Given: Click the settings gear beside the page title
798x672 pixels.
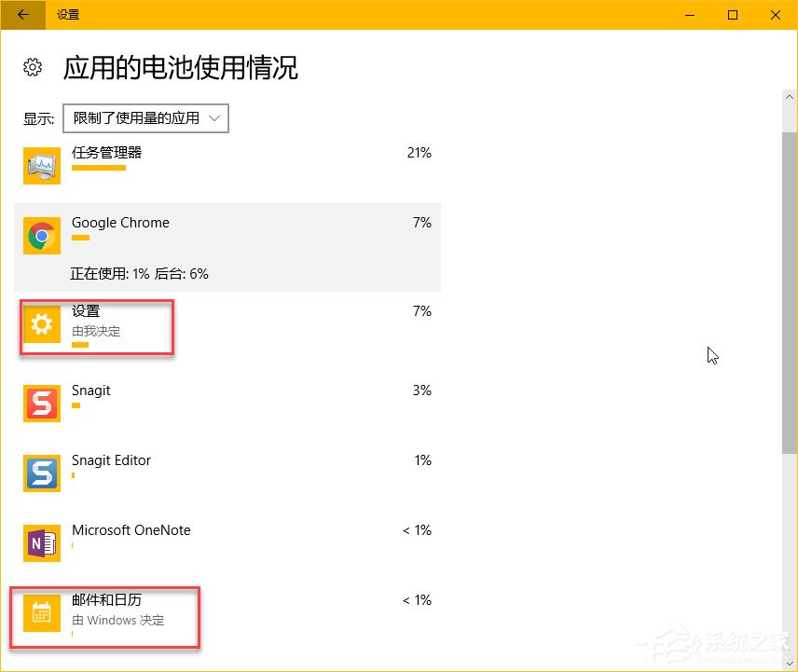Looking at the screenshot, I should click(33, 67).
